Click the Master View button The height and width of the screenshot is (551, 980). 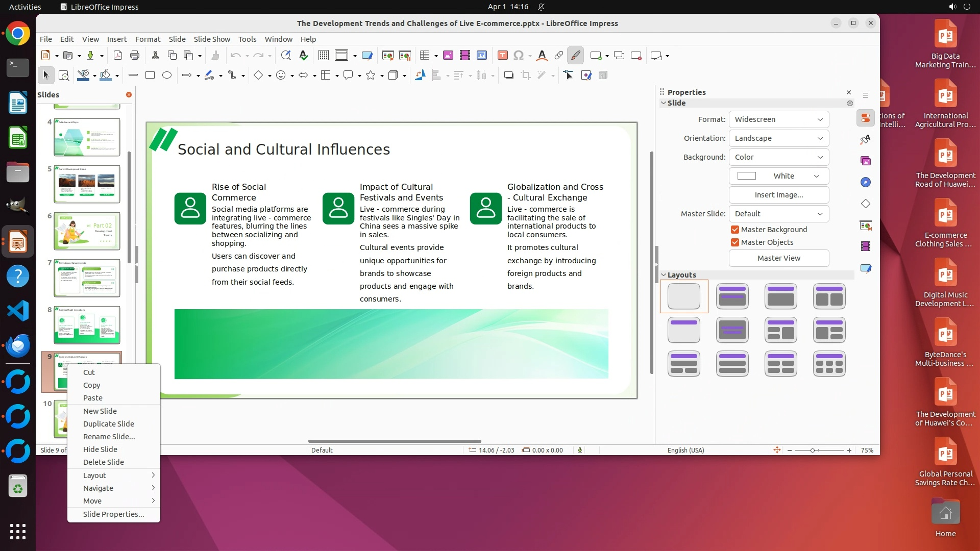(778, 258)
